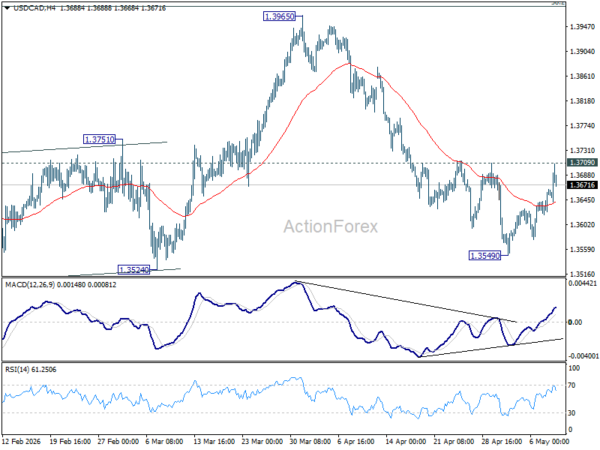Click the 23 Mar 00:00 time label

tap(262, 441)
